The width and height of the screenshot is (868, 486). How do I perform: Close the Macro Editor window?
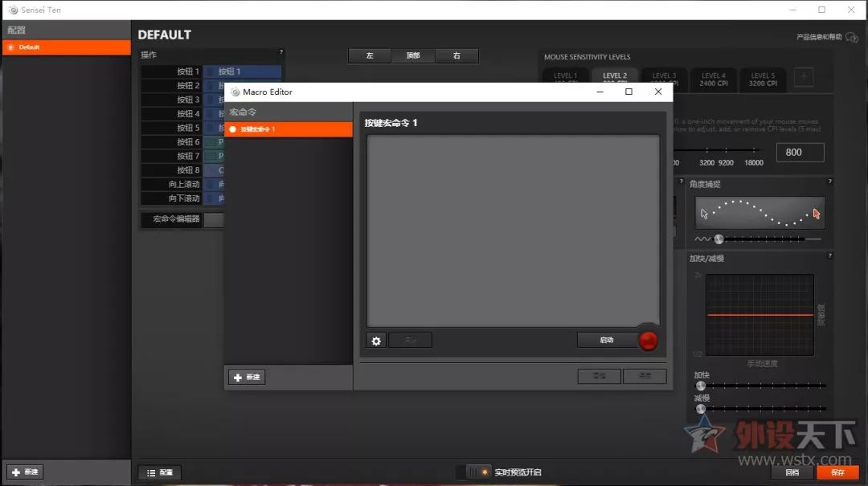(657, 92)
